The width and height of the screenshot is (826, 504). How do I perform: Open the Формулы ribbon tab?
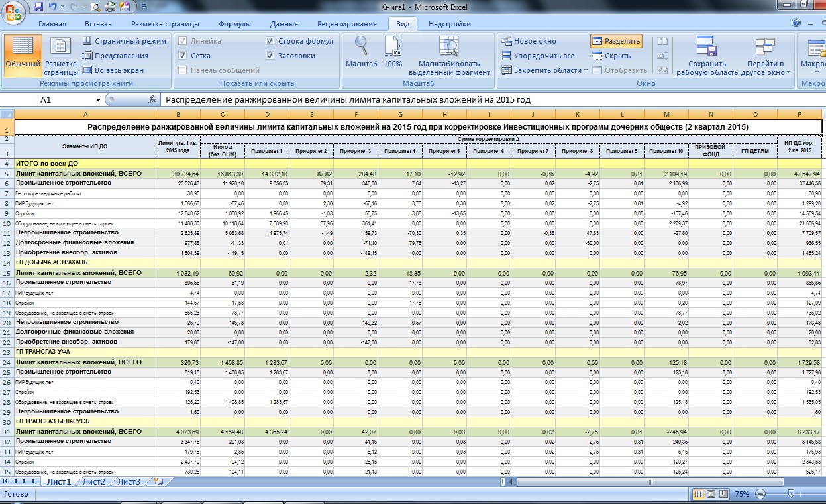click(234, 24)
